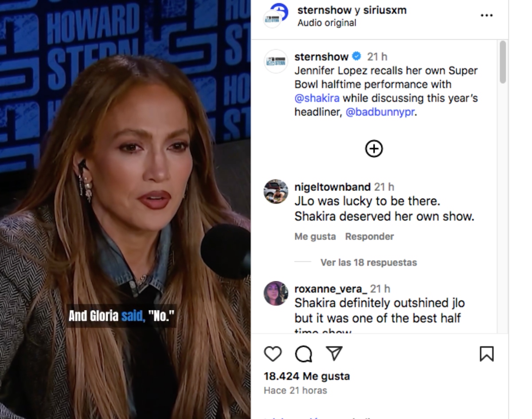
Task: Click the blue verified badge beside sternshow
Action: click(x=356, y=56)
